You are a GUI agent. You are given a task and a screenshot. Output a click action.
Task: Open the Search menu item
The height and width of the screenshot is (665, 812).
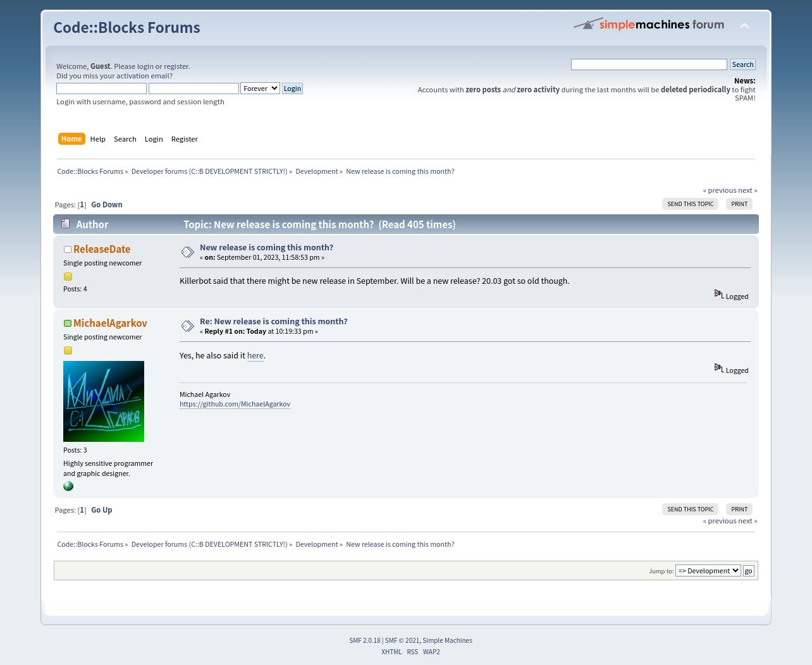click(125, 139)
